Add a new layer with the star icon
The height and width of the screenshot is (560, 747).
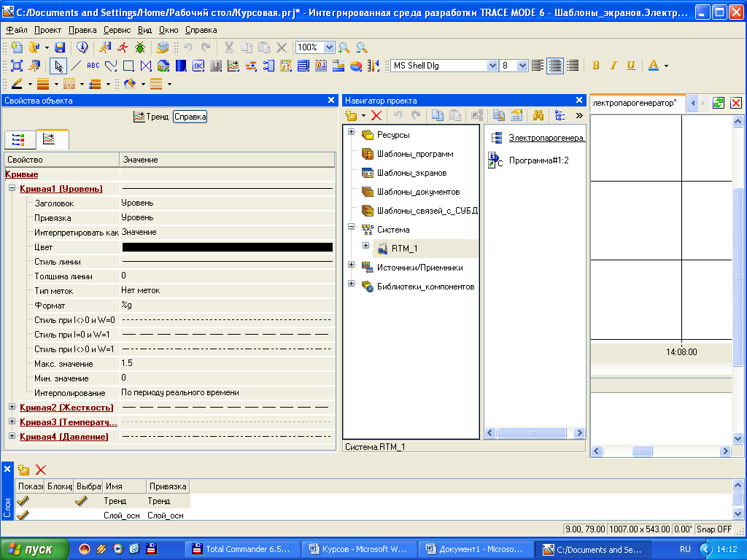(23, 470)
